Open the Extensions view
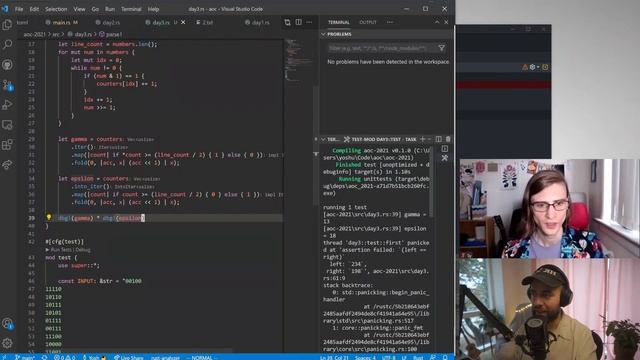 7,144
